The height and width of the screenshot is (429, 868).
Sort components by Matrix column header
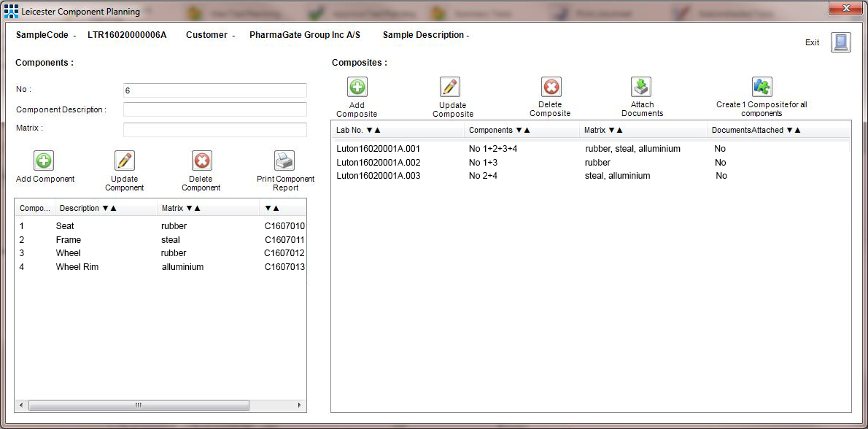point(181,208)
